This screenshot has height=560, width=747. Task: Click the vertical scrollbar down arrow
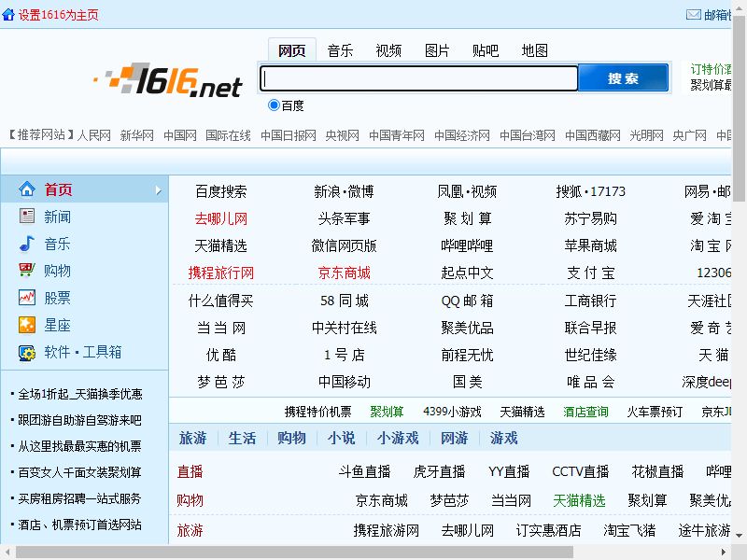740,536
